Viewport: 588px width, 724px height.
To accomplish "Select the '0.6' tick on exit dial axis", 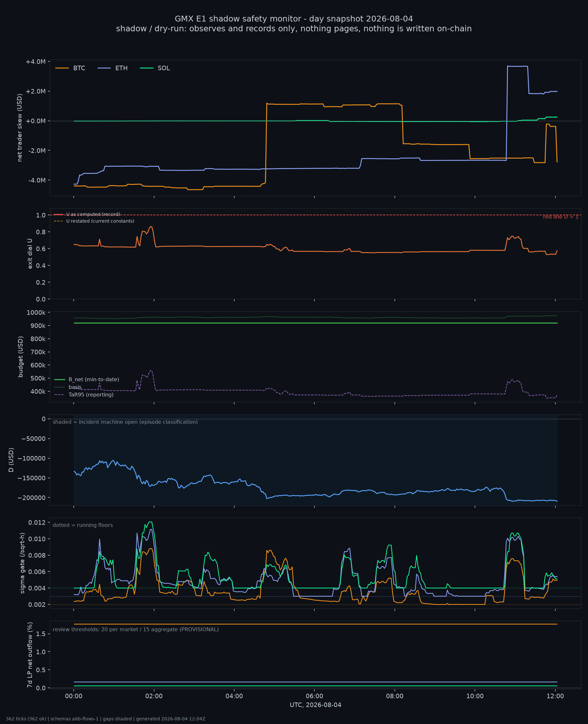I will click(41, 249).
